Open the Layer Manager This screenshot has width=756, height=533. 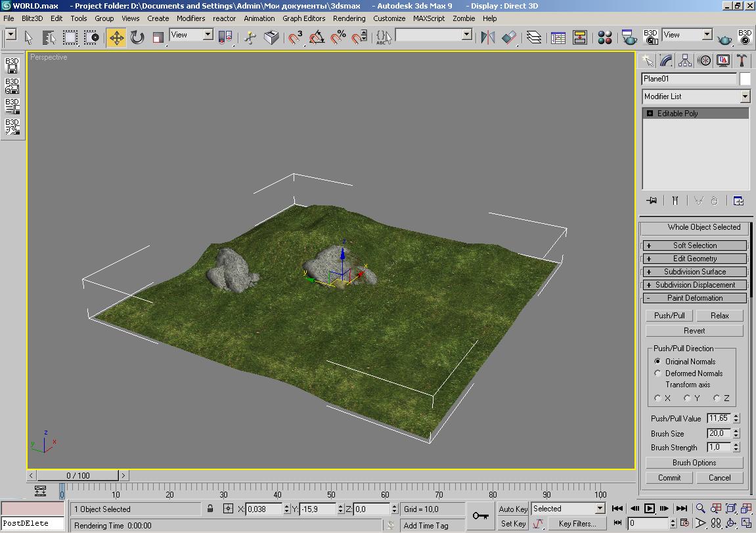click(x=534, y=37)
